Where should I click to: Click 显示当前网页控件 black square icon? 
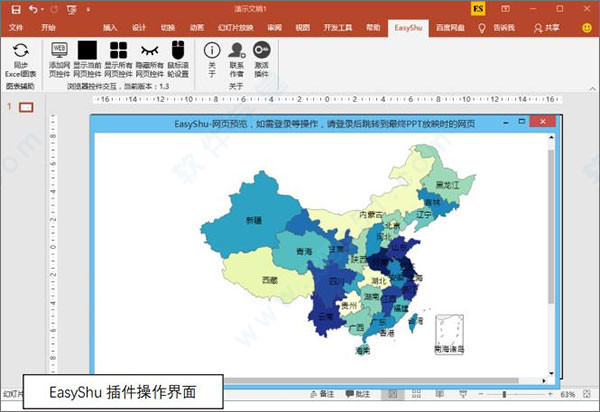88,50
